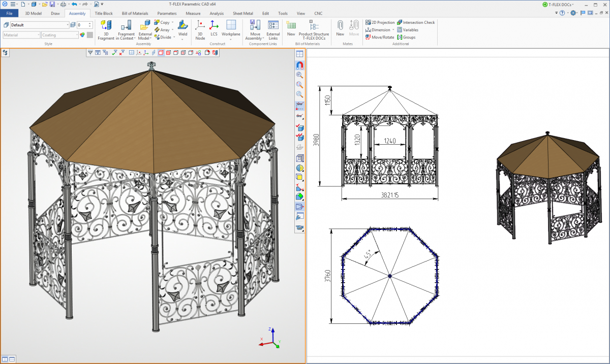This screenshot has height=364, width=610.
Task: Open the Intersection Check tool
Action: click(416, 22)
